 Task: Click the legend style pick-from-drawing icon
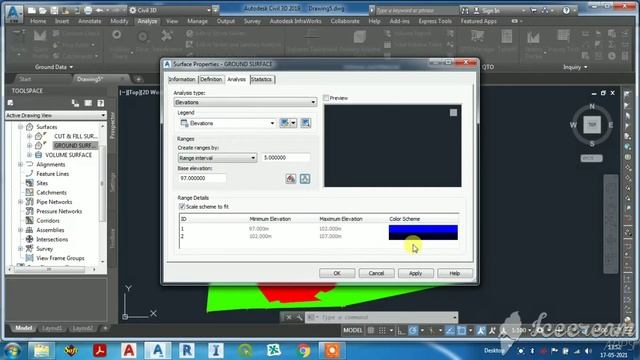click(x=305, y=123)
